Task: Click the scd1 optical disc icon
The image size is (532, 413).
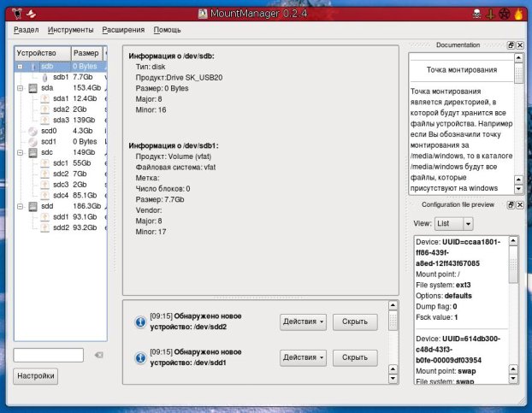Action: [x=33, y=142]
